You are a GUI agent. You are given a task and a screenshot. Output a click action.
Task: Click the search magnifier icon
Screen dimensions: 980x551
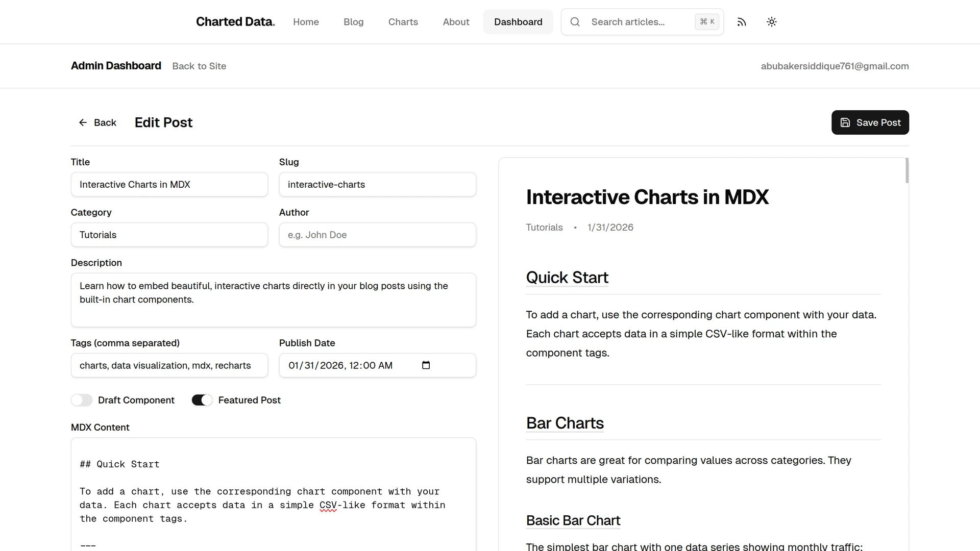point(575,22)
